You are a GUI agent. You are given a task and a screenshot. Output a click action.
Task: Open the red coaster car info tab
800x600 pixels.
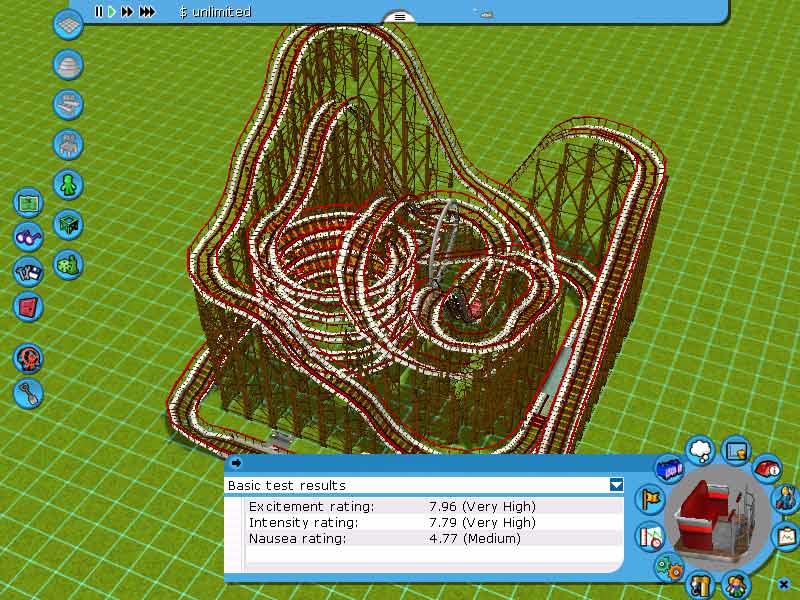pos(768,467)
